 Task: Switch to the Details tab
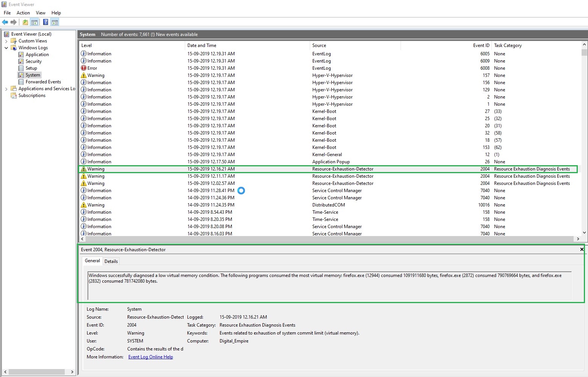111,261
